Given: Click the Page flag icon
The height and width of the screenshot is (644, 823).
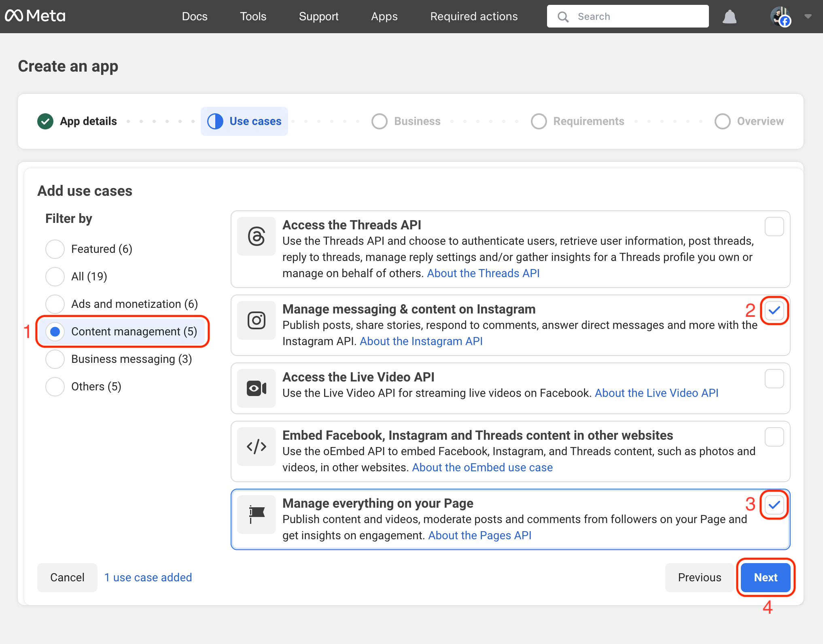Looking at the screenshot, I should coord(256,515).
